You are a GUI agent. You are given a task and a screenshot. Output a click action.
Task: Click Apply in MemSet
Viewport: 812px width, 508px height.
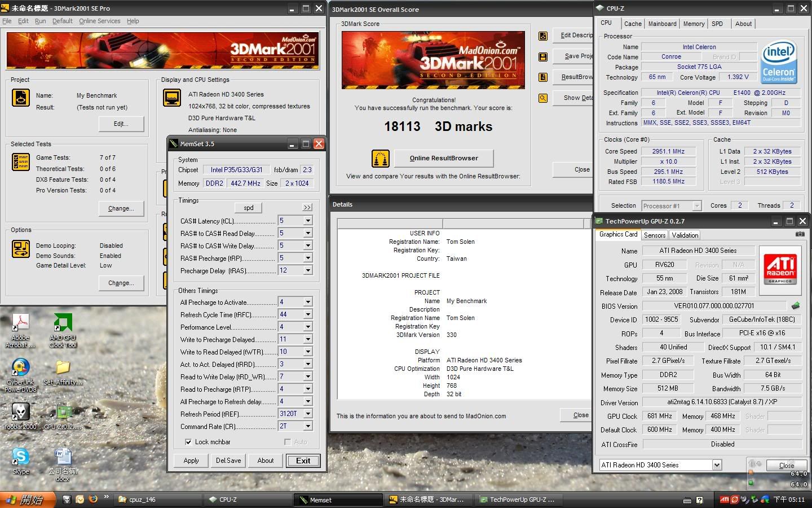pos(191,461)
